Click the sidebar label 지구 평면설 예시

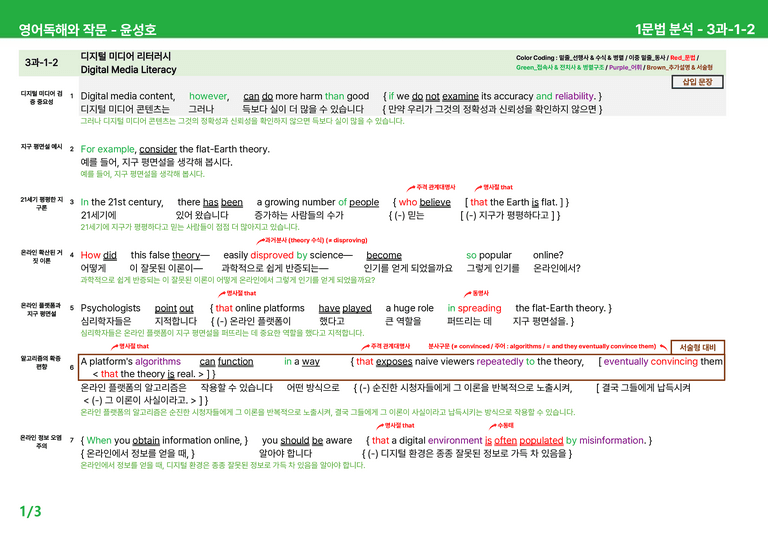coord(42,147)
